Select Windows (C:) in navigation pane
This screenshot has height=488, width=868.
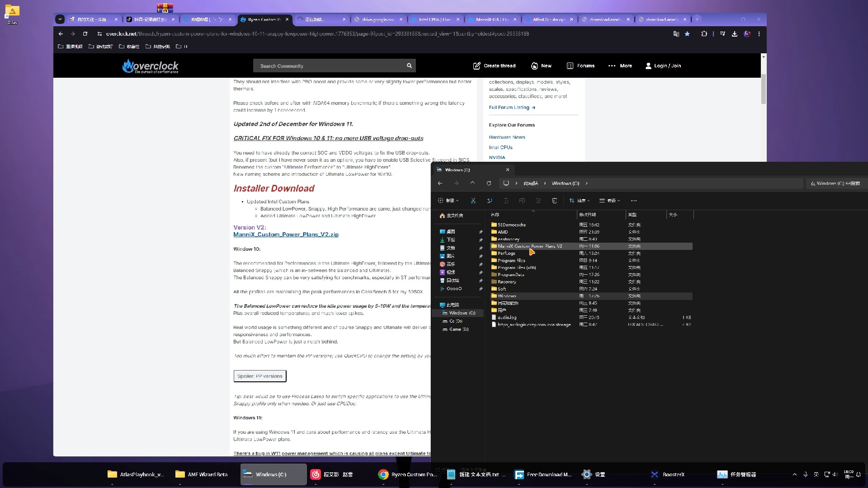[458, 313]
